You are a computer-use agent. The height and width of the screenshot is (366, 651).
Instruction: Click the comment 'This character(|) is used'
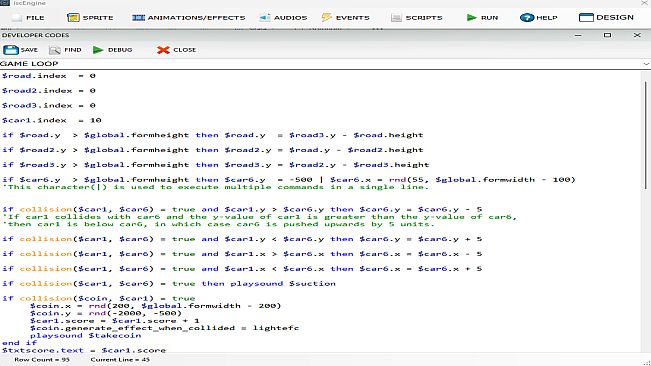[215, 187]
